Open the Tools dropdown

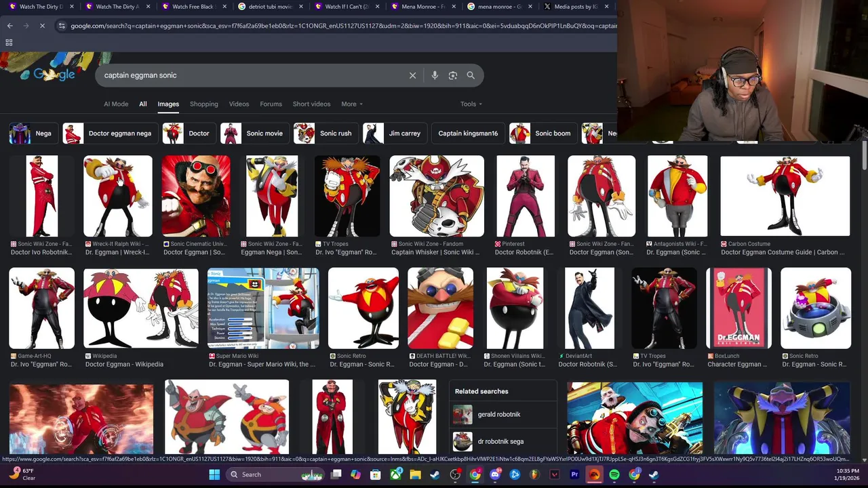471,104
